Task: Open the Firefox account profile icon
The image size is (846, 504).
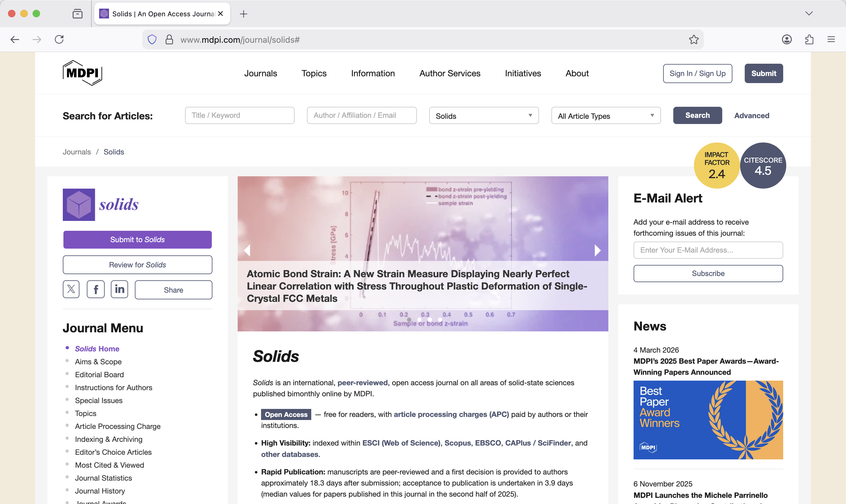Action: tap(787, 39)
